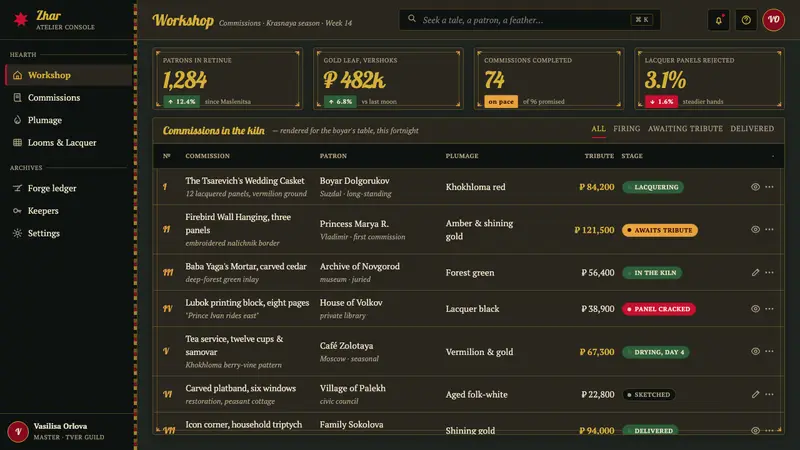Click the Lacquer Panels Rejected card
Image resolution: width=800 pixels, height=450 pixels.
click(709, 79)
